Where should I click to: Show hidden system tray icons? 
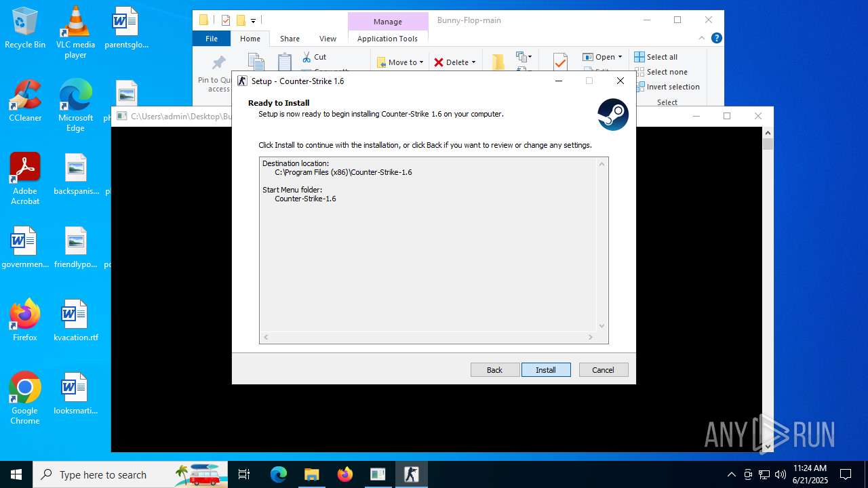point(731,474)
